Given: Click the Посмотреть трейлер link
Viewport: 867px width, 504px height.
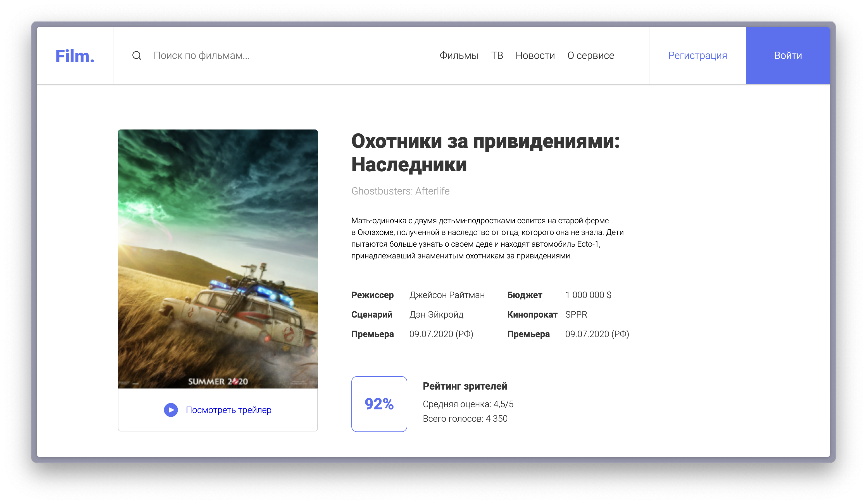Looking at the screenshot, I should click(x=228, y=410).
